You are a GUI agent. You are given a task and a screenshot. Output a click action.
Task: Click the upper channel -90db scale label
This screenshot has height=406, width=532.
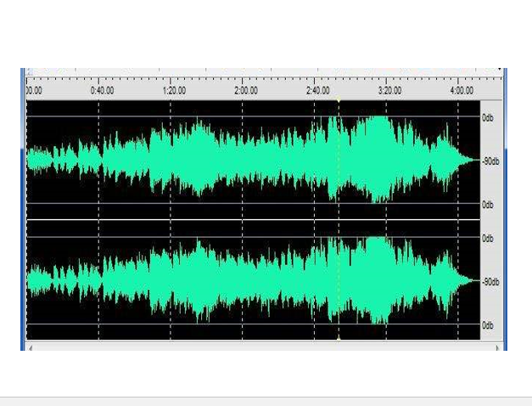pyautogui.click(x=490, y=161)
